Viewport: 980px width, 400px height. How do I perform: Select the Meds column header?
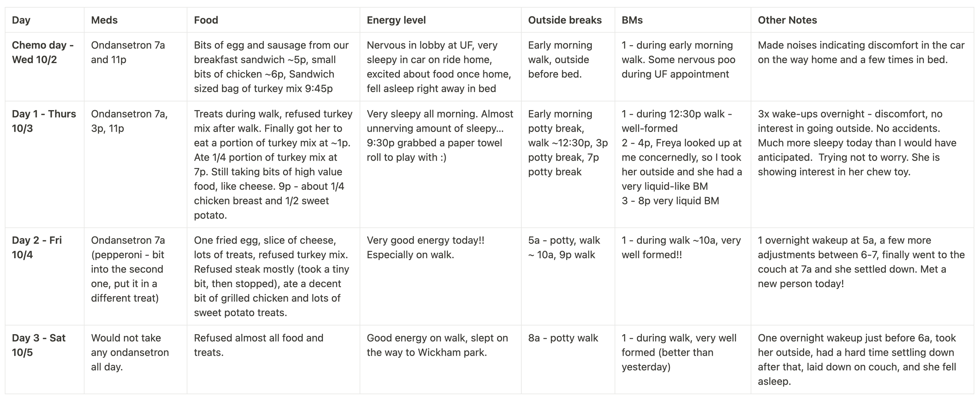pyautogui.click(x=136, y=20)
